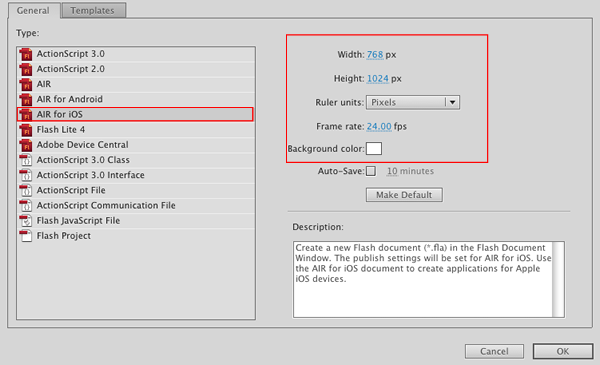Choose AIR from the type list
Screen dimensions: 600x365
pos(136,84)
